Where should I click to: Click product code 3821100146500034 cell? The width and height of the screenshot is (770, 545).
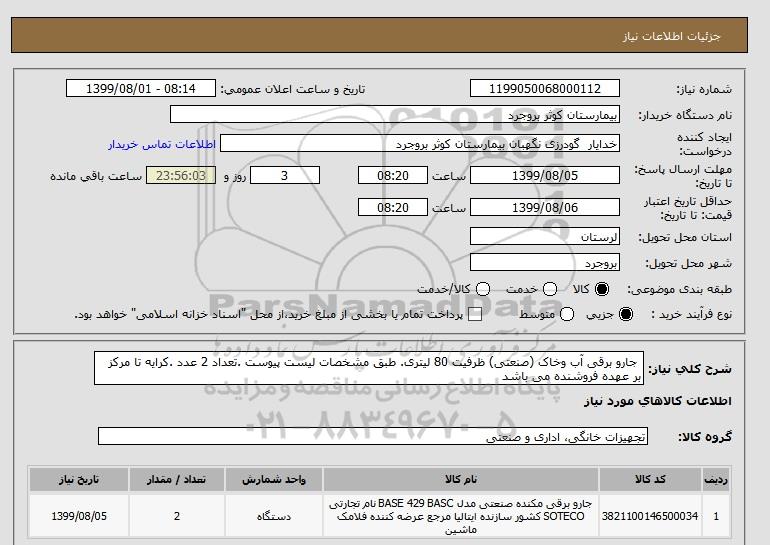pyautogui.click(x=650, y=516)
